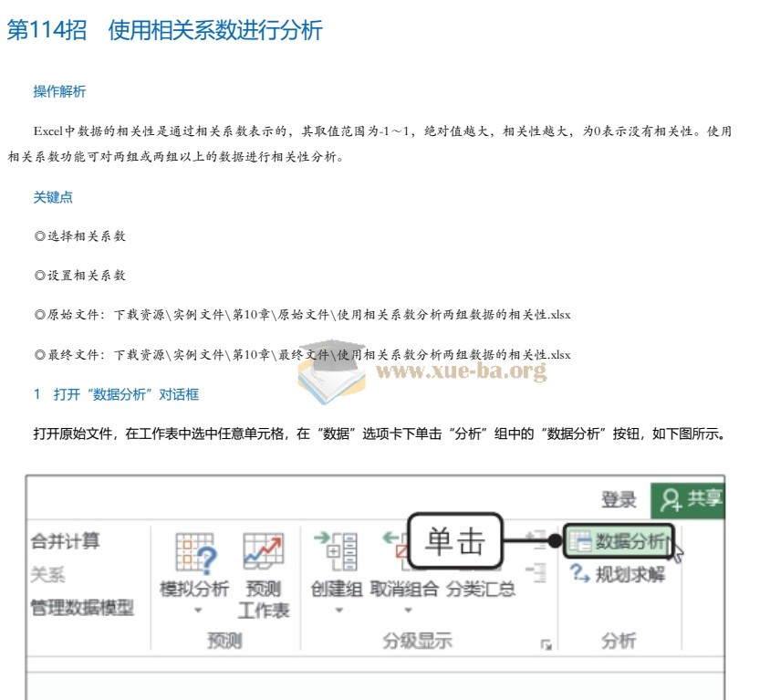The image size is (770, 700).
Task: Click the 单击 callout box
Action: point(455,541)
